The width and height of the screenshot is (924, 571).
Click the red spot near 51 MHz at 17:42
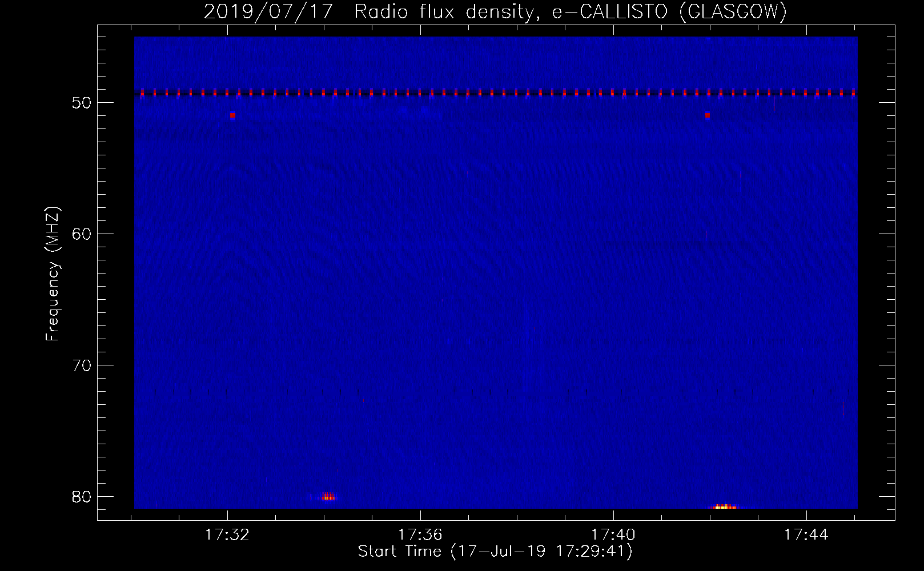[x=708, y=115]
